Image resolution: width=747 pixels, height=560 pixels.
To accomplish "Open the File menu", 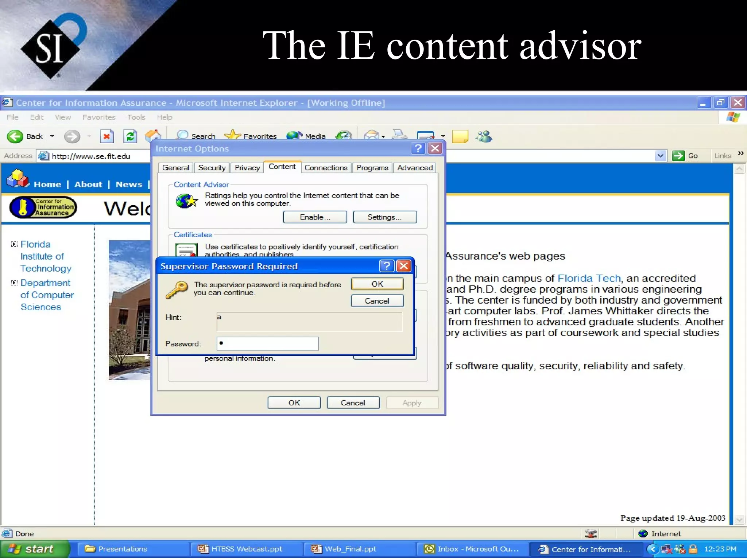I will coord(12,117).
